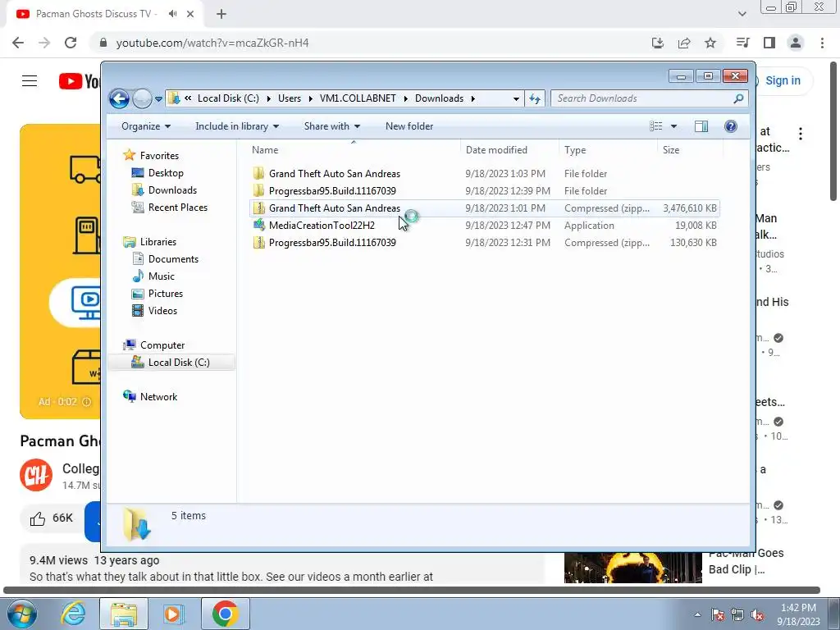Open the Windows Start button

22,614
